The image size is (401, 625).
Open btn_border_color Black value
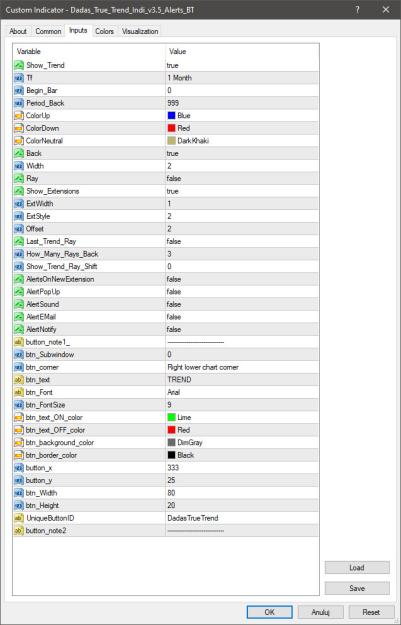coord(242,455)
